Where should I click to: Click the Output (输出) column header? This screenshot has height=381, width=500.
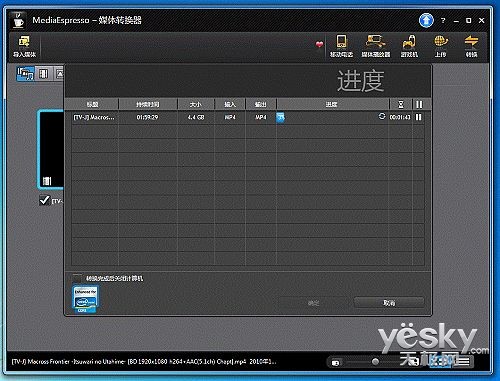pyautogui.click(x=261, y=104)
